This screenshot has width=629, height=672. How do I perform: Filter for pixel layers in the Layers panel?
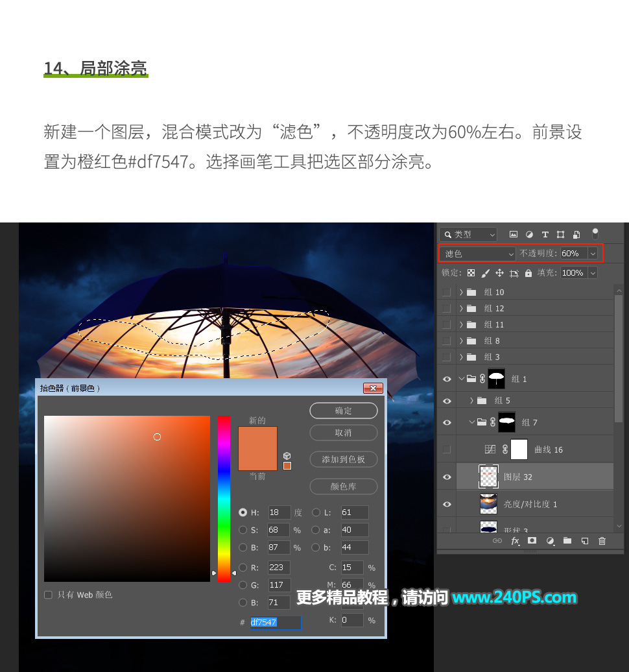(514, 234)
